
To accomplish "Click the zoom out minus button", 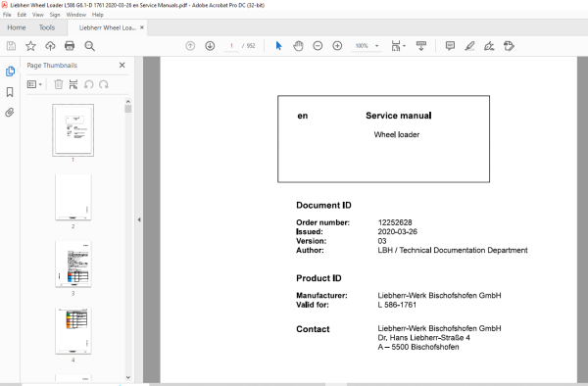I will pyautogui.click(x=318, y=46).
